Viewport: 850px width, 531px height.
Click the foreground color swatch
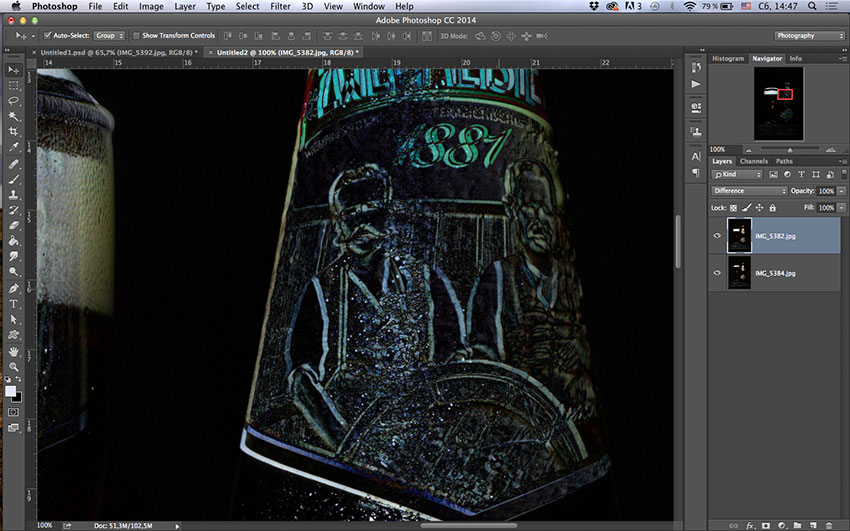pyautogui.click(x=10, y=391)
